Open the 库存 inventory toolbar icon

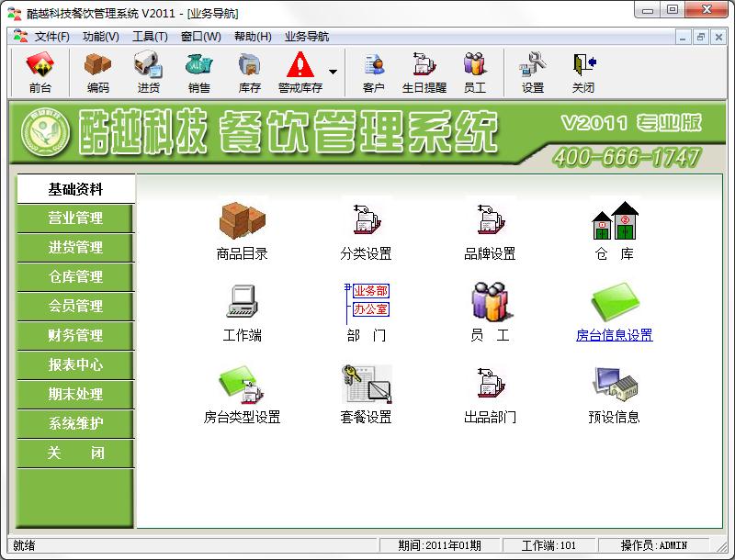tap(249, 73)
